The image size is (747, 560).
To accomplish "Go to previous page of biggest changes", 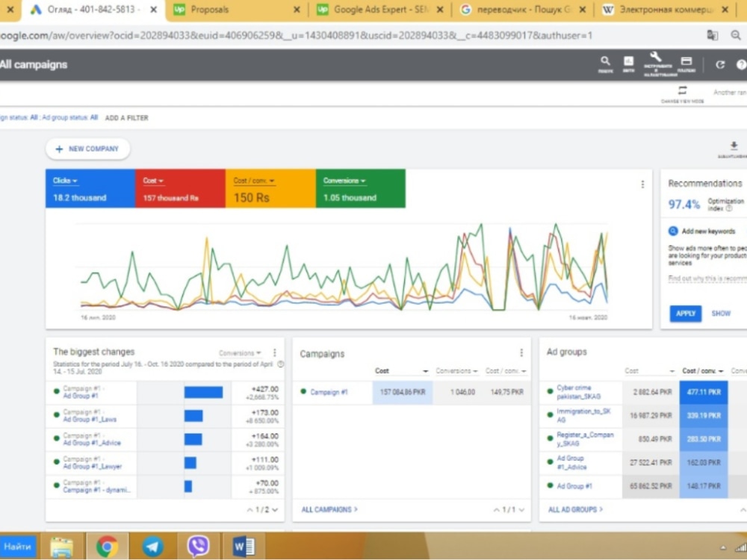I will click(x=249, y=510).
